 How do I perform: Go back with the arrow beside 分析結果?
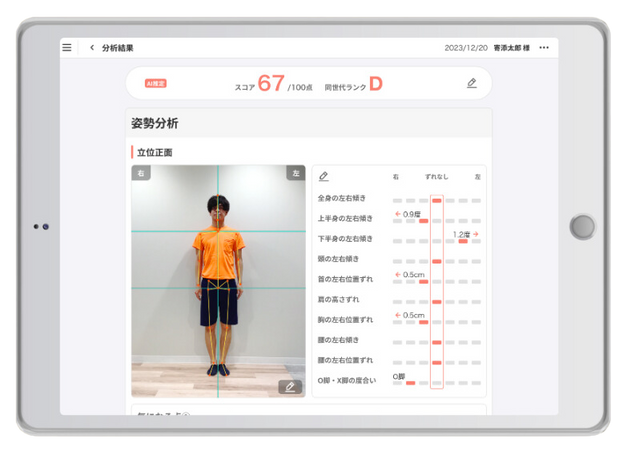pos(92,47)
